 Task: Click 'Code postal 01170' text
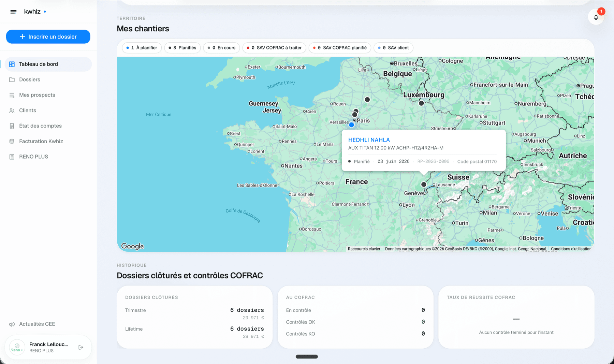[477, 162]
